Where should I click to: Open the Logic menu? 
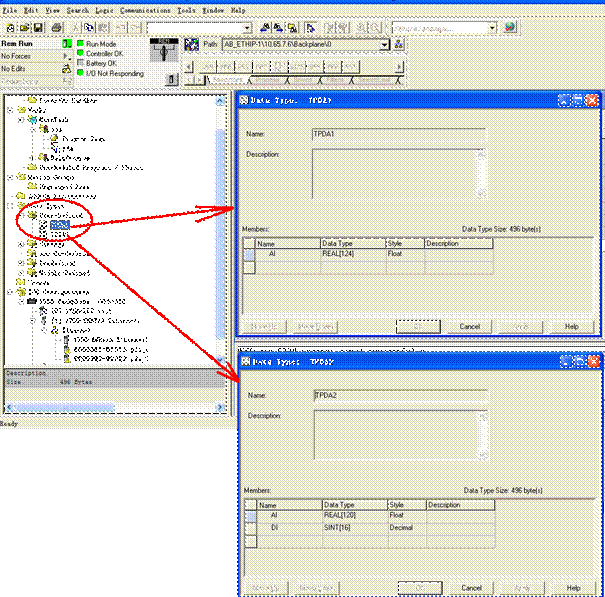tap(105, 9)
